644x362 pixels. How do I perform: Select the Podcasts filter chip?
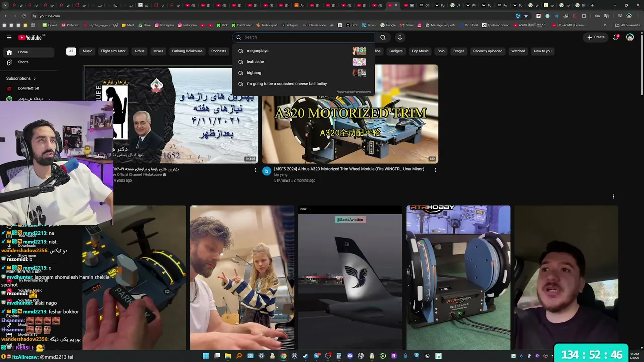[219, 51]
